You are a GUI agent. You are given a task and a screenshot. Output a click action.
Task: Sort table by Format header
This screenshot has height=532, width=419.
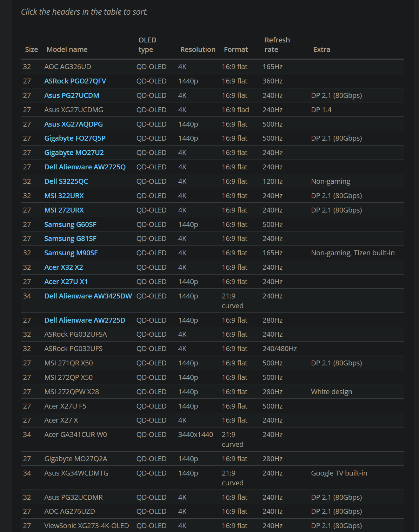pos(236,49)
